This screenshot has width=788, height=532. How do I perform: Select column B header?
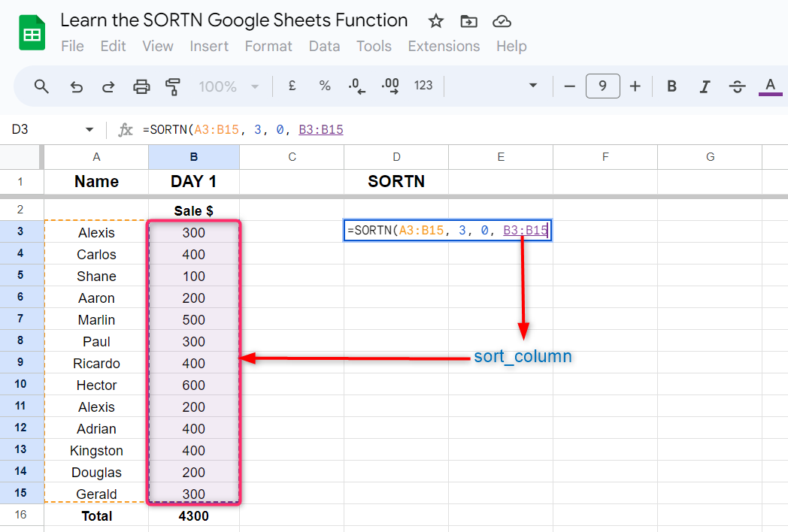point(194,157)
